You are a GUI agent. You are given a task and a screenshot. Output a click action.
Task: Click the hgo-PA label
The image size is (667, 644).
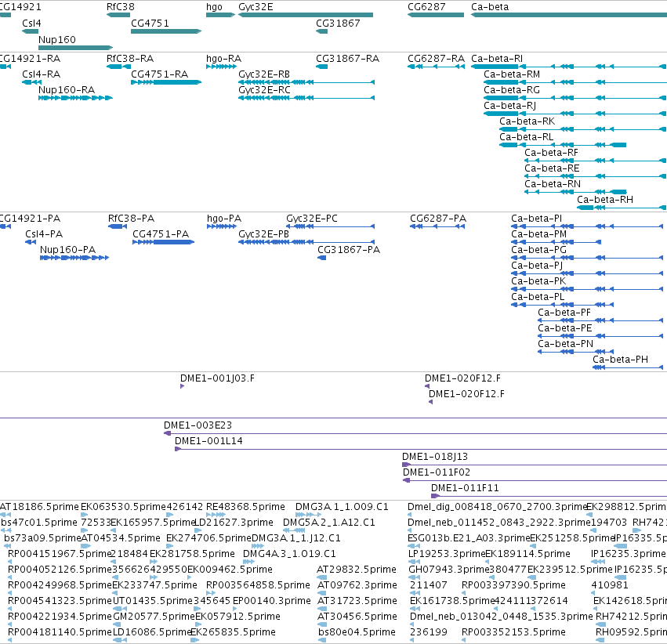click(x=224, y=218)
